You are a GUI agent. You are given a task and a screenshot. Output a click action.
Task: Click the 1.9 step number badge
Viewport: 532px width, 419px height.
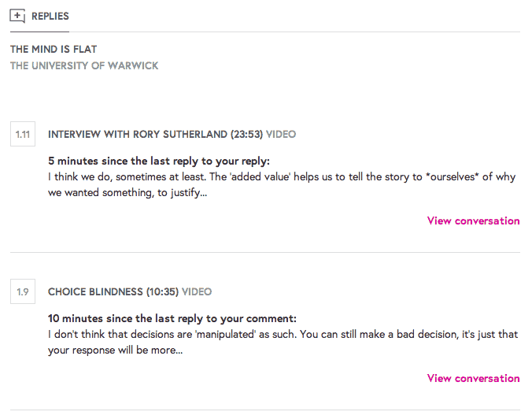pos(23,292)
